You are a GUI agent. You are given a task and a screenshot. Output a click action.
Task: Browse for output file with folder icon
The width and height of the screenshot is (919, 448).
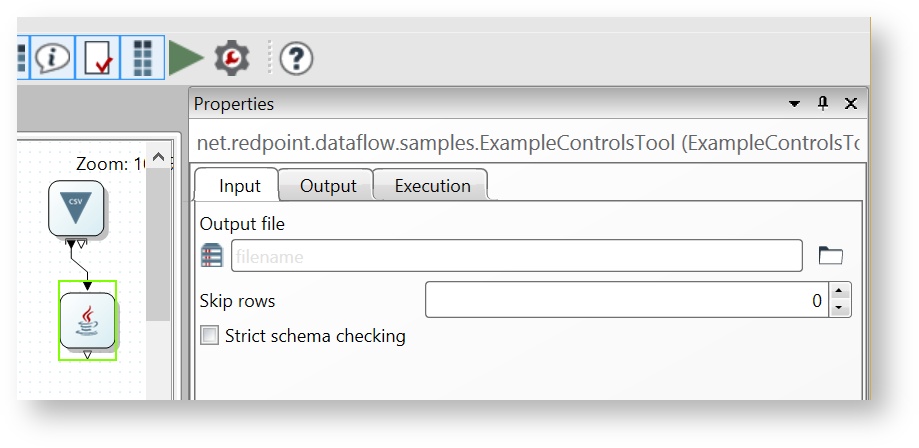830,256
